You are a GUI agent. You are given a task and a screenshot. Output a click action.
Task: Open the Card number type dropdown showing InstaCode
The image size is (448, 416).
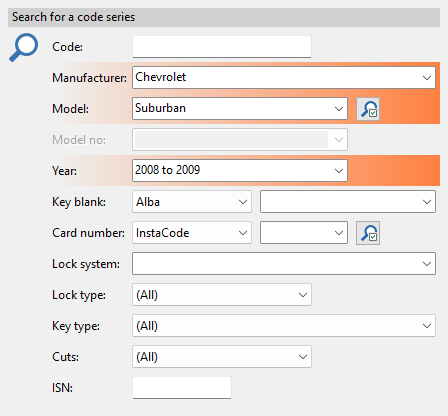tap(192, 233)
